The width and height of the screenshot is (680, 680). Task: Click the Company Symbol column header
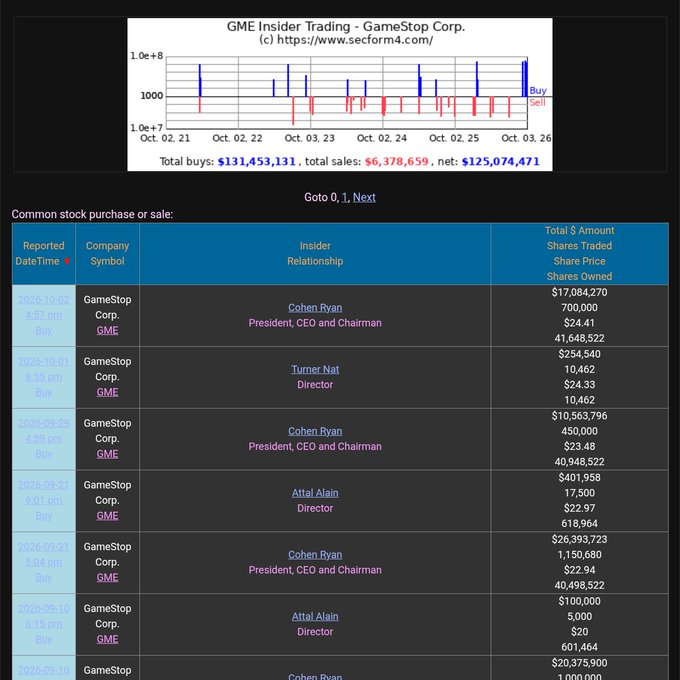107,254
